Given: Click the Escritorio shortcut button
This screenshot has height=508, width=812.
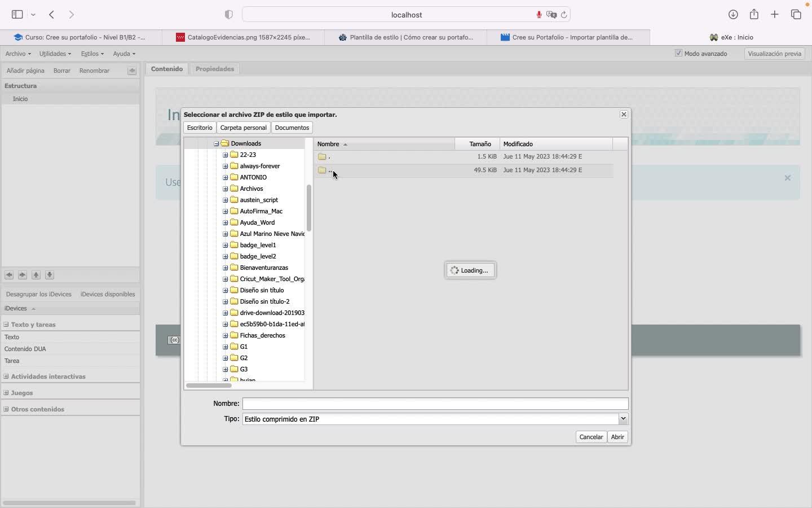Looking at the screenshot, I should point(200,128).
